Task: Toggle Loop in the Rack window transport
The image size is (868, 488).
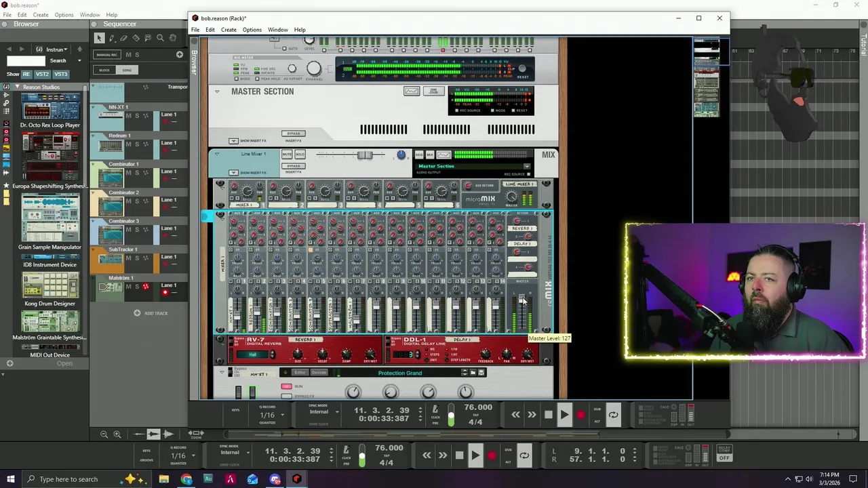Action: click(613, 415)
